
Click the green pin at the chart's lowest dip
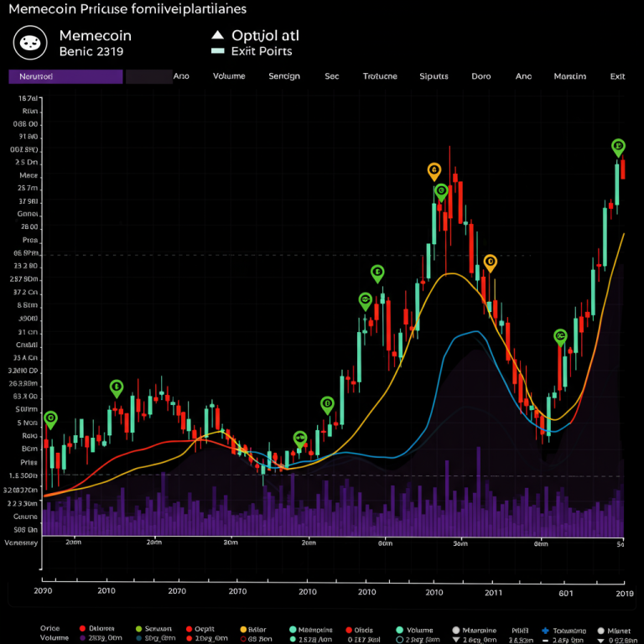click(x=300, y=438)
